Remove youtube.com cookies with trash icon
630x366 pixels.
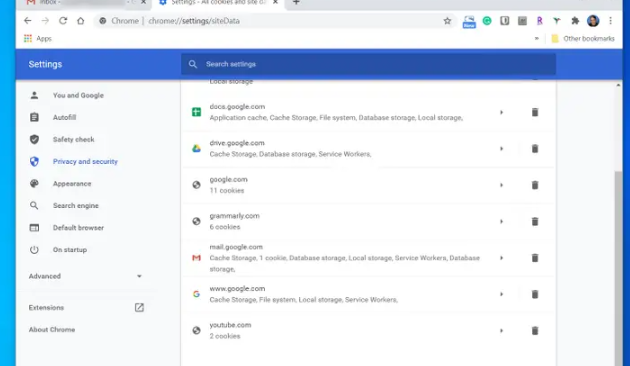coord(535,331)
